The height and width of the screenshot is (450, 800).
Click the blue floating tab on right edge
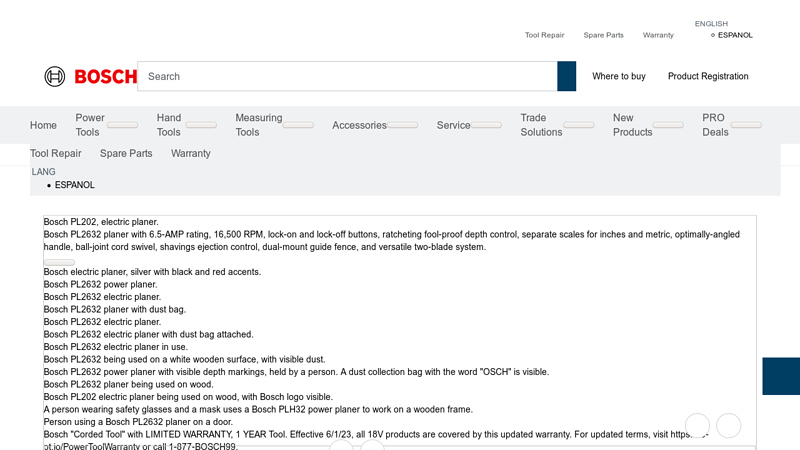pyautogui.click(x=781, y=376)
